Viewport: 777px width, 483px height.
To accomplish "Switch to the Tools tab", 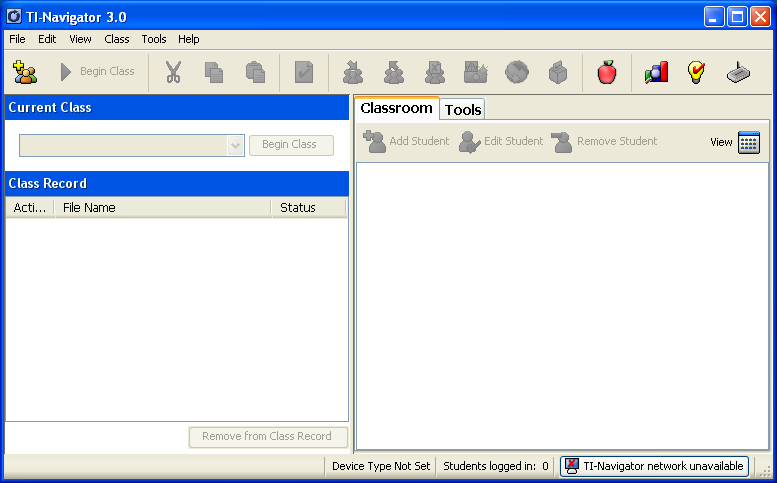I will [x=463, y=110].
